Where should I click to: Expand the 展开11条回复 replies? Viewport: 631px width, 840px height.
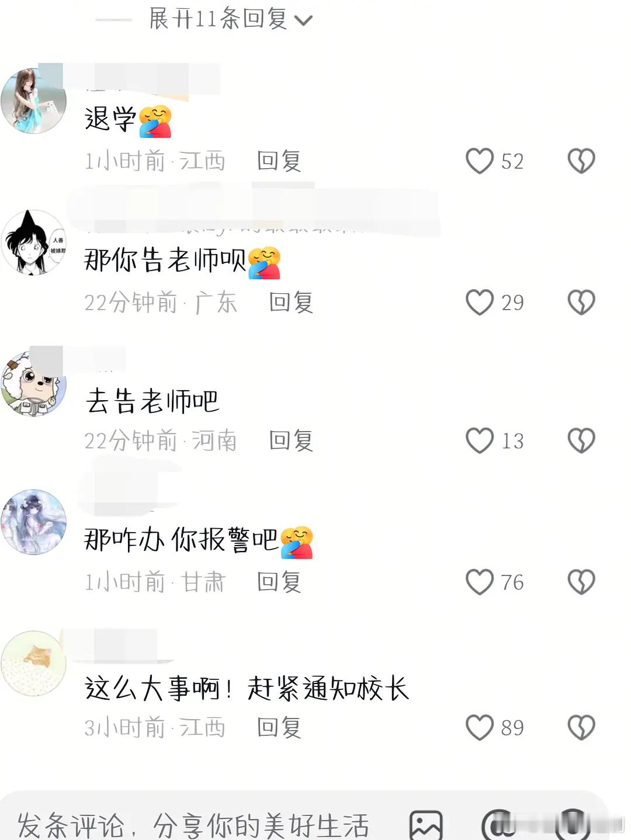pos(230,19)
